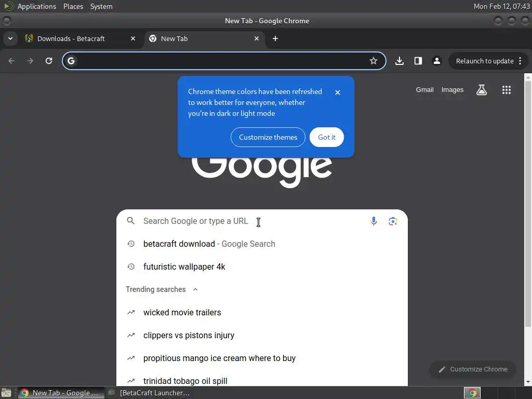
Task: Open the Chrome downloads icon
Action: click(x=400, y=61)
